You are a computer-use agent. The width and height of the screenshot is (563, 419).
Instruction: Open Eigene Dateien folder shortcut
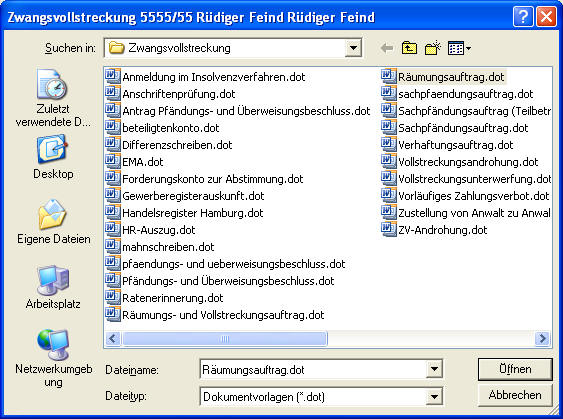(53, 222)
